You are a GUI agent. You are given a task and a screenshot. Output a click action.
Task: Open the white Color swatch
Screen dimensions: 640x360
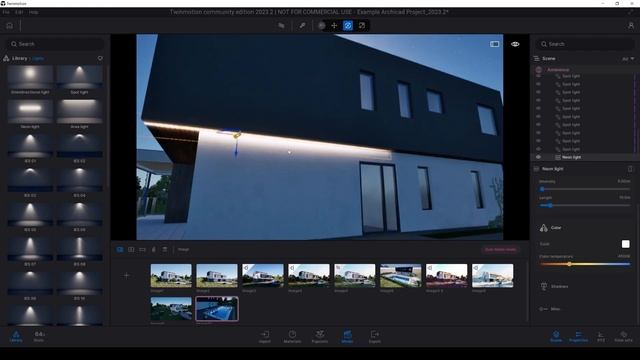click(x=625, y=244)
